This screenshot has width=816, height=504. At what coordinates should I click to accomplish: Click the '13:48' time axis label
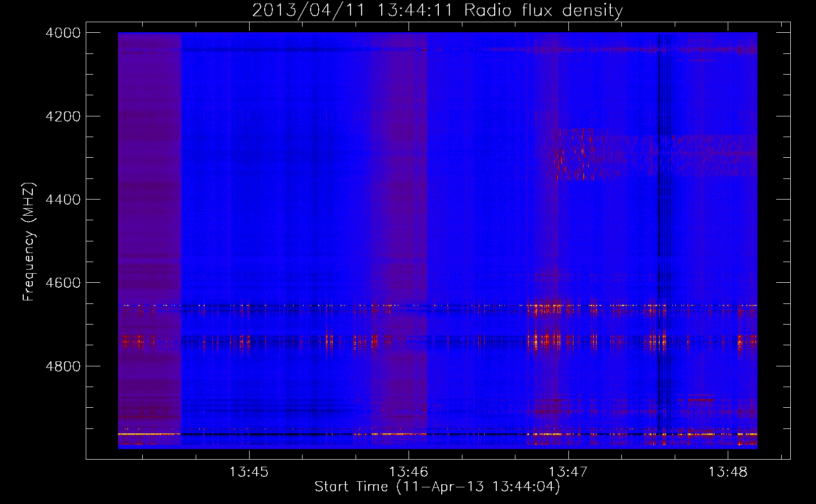pos(728,472)
